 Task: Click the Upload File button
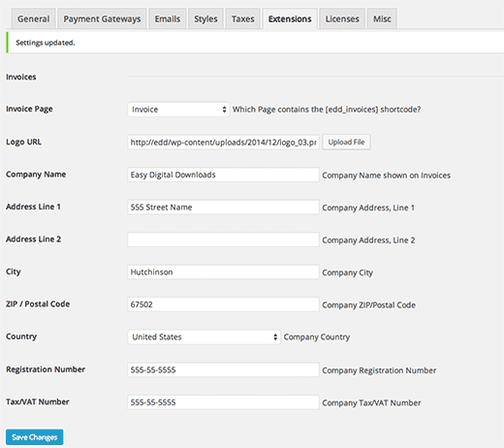pyautogui.click(x=346, y=143)
